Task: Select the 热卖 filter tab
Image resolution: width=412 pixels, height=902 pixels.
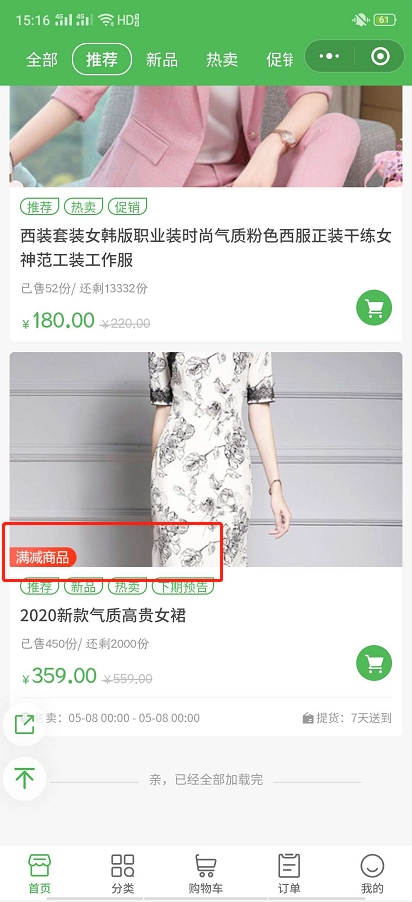Action: tap(222, 59)
